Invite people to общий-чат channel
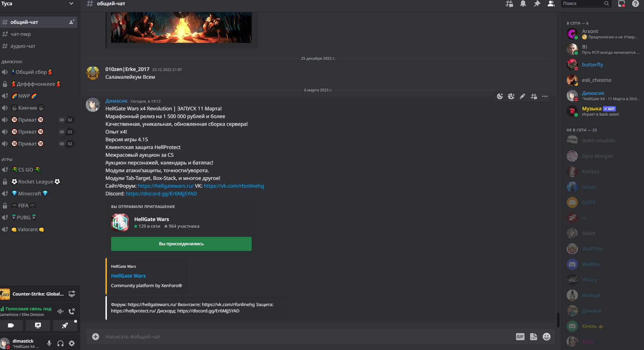 click(x=72, y=22)
